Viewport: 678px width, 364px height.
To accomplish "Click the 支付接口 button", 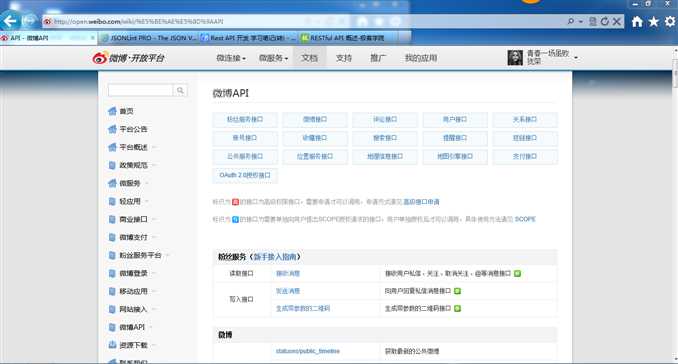I will click(x=525, y=156).
